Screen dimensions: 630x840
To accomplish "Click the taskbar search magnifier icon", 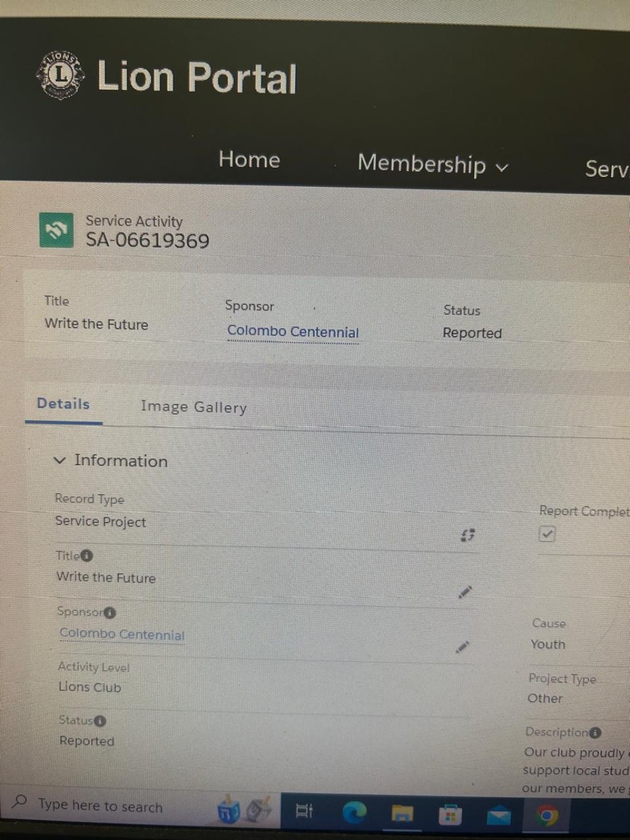I will (x=20, y=802).
